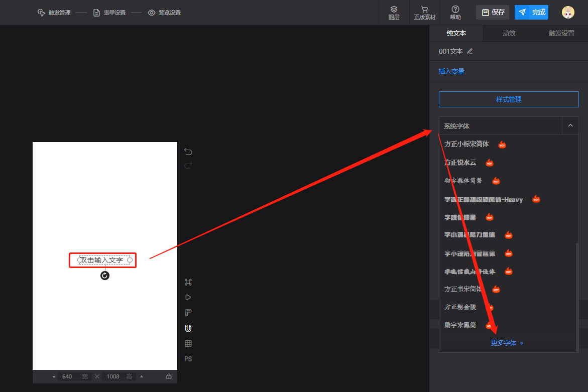588x392 pixels.
Task: Open the 正版素材 shopping cart
Action: click(x=424, y=13)
